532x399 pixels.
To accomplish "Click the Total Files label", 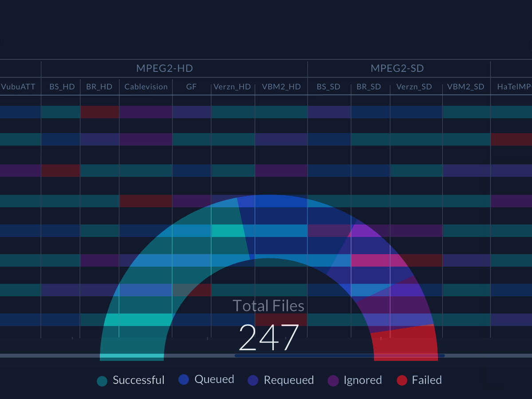I will (268, 306).
